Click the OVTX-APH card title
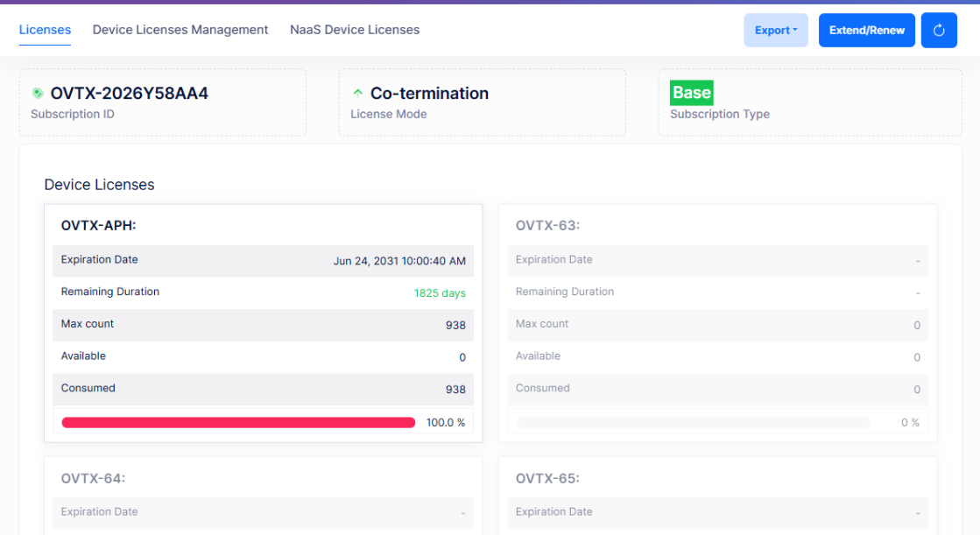Viewport: 980px width, 535px height. (98, 226)
